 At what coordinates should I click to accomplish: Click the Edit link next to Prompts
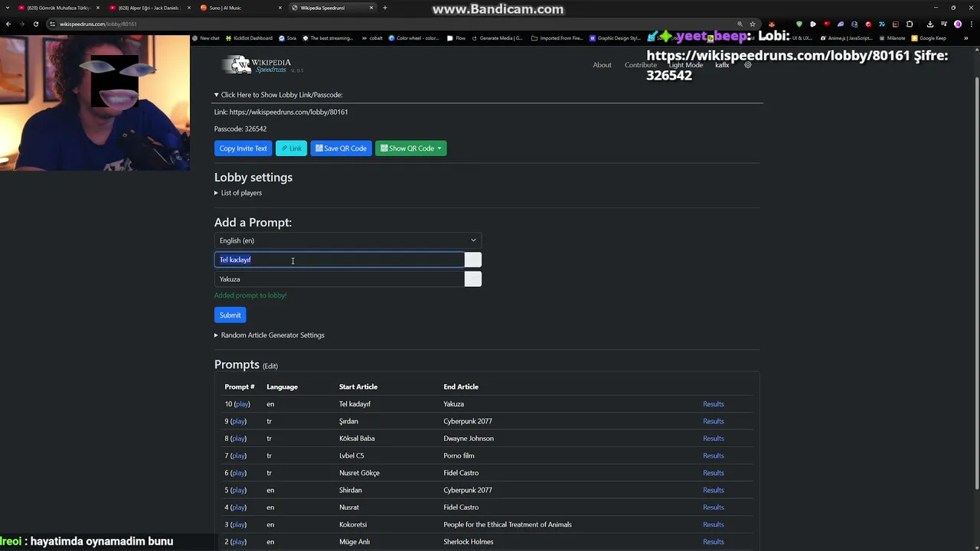[270, 366]
